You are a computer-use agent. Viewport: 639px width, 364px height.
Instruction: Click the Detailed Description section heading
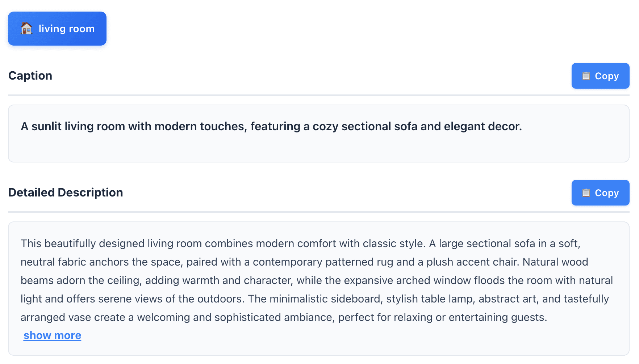tap(66, 192)
